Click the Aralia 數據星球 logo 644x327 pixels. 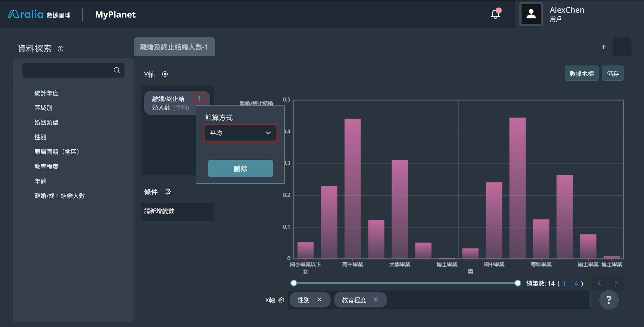(39, 14)
